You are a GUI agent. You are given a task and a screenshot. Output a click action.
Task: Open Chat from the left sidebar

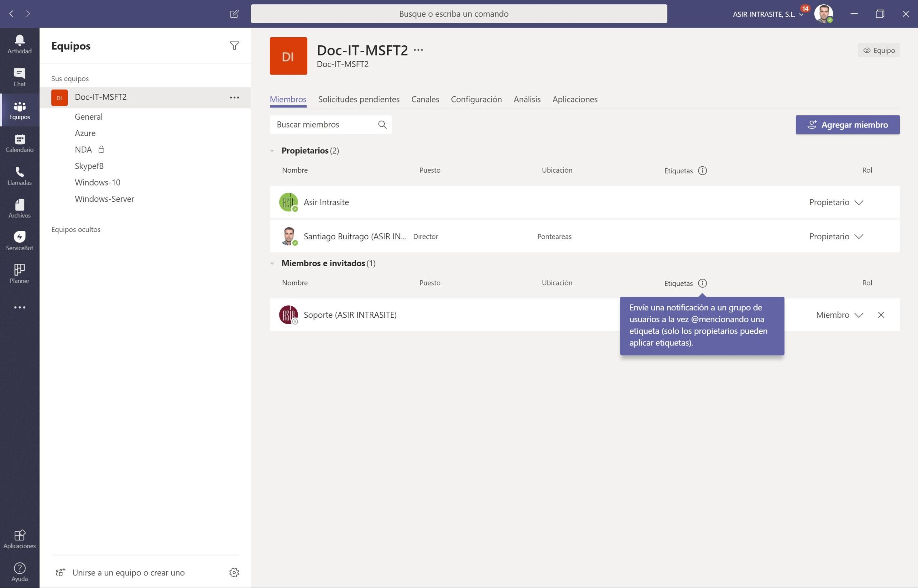tap(19, 77)
